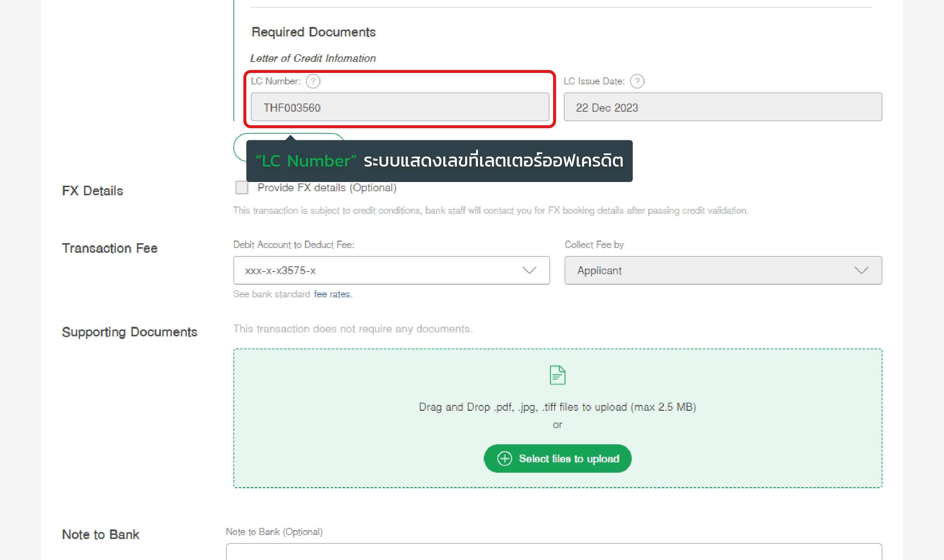The height and width of the screenshot is (560, 944).
Task: Click the Required Documents heading
Action: click(313, 32)
